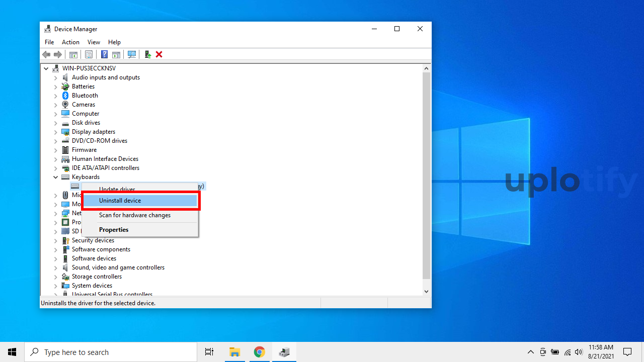Image resolution: width=644 pixels, height=362 pixels.
Task: Select the Human Interface Devices icon
Action: pyautogui.click(x=65, y=159)
